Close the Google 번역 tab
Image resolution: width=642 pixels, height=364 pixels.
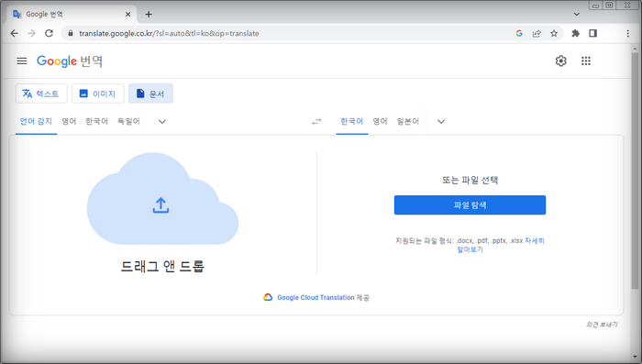127,15
